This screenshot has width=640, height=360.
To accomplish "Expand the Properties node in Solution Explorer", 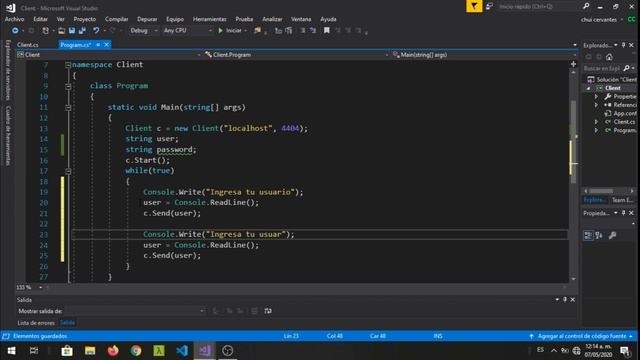I will (596, 97).
